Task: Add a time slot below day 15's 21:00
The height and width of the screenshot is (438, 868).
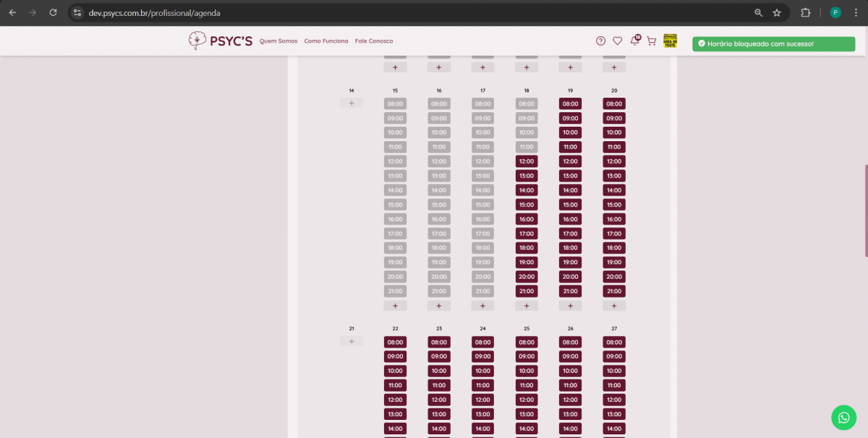Action: tap(395, 306)
